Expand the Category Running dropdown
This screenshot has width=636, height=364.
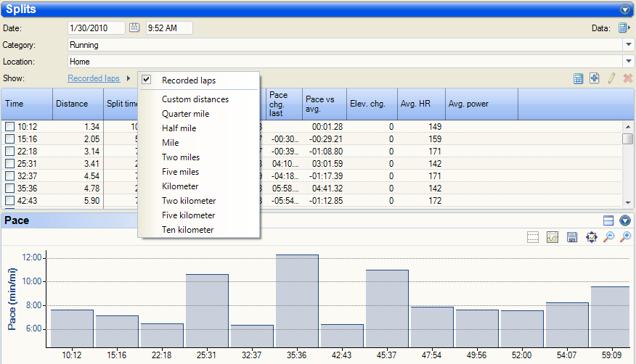628,44
